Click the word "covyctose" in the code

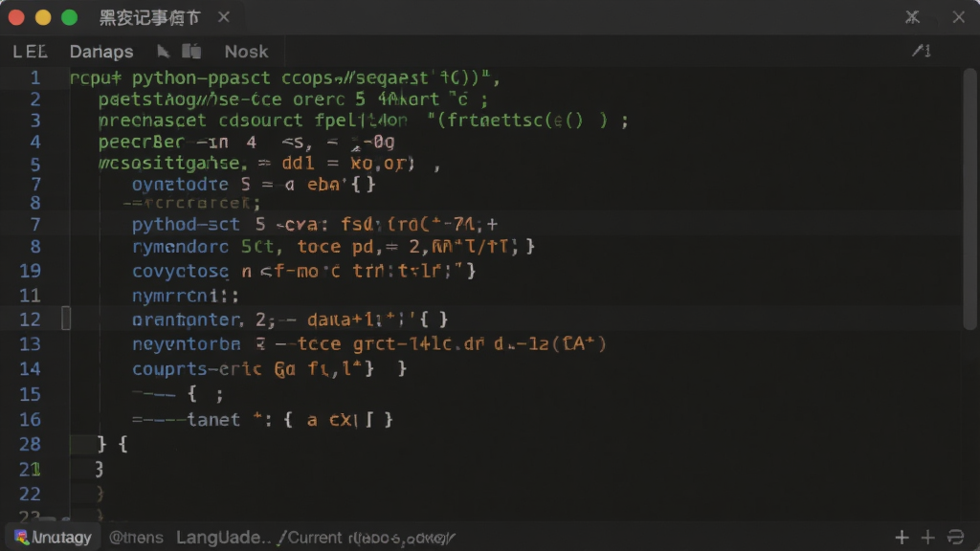pyautogui.click(x=181, y=271)
